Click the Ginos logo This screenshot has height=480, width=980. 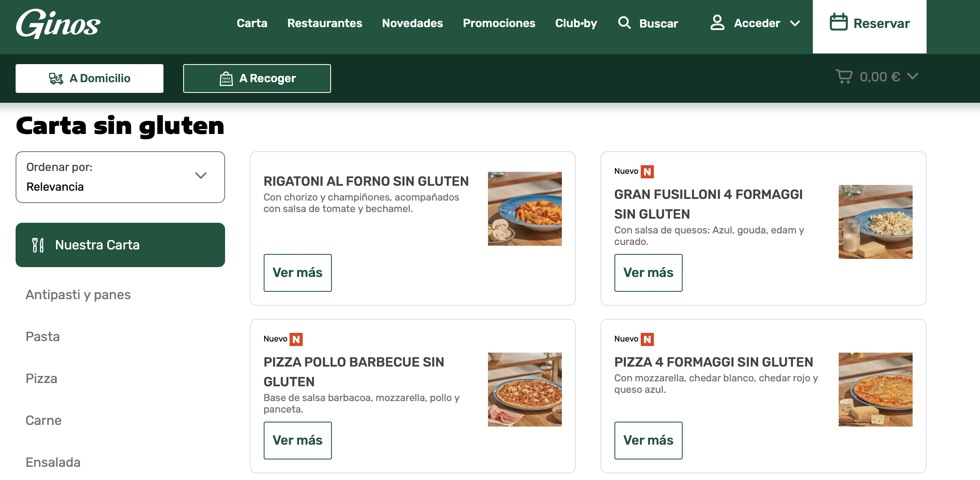coord(58,24)
